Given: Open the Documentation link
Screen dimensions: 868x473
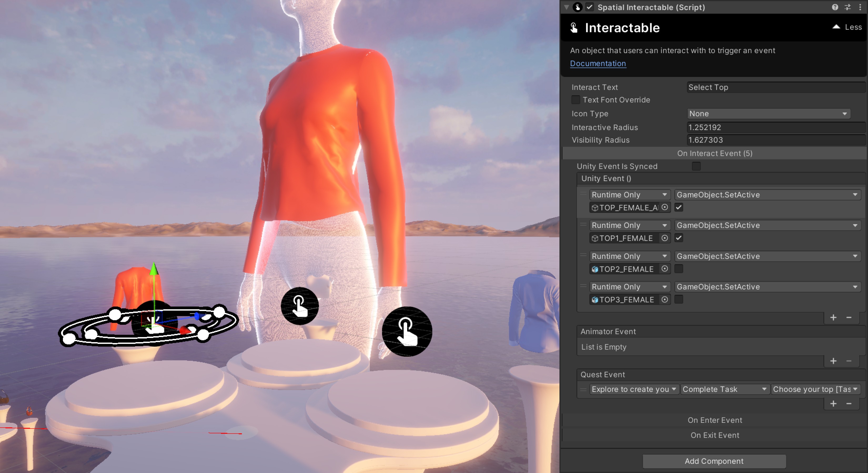Looking at the screenshot, I should point(598,64).
